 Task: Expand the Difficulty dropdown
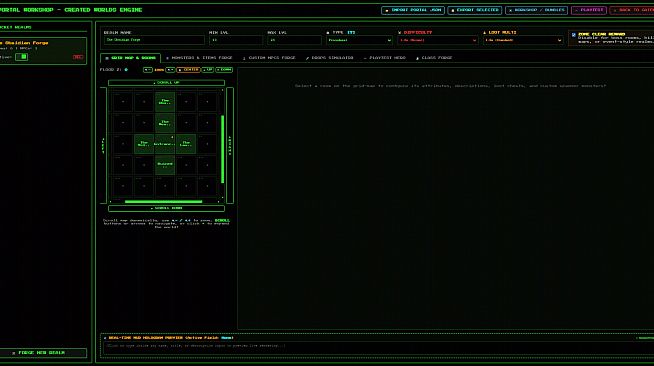tap(438, 40)
